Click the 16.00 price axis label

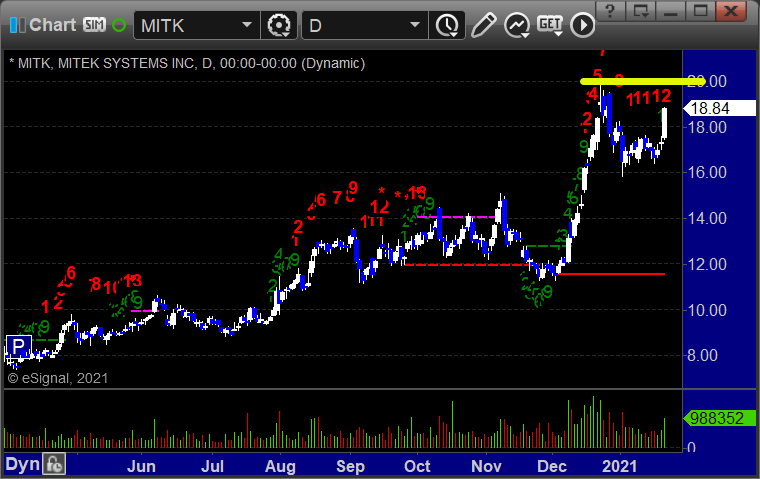coord(707,173)
